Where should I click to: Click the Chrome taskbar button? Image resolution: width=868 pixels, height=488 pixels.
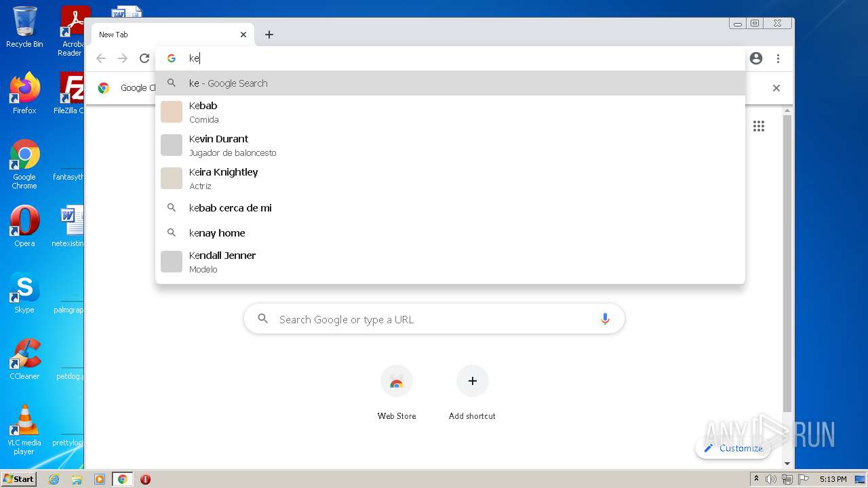click(123, 479)
